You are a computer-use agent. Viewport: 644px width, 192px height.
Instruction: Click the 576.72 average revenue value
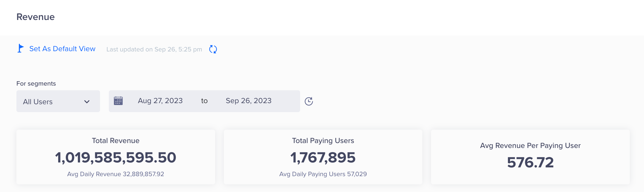click(x=530, y=162)
